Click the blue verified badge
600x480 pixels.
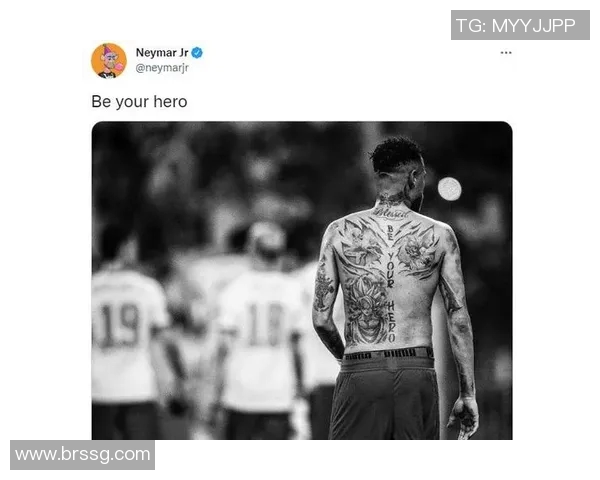point(197,52)
